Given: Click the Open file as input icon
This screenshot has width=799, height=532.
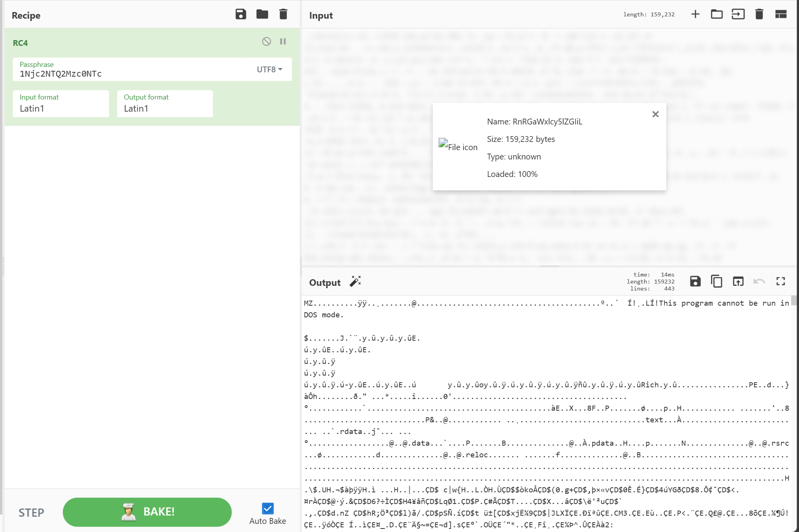Looking at the screenshot, I should click(738, 14).
